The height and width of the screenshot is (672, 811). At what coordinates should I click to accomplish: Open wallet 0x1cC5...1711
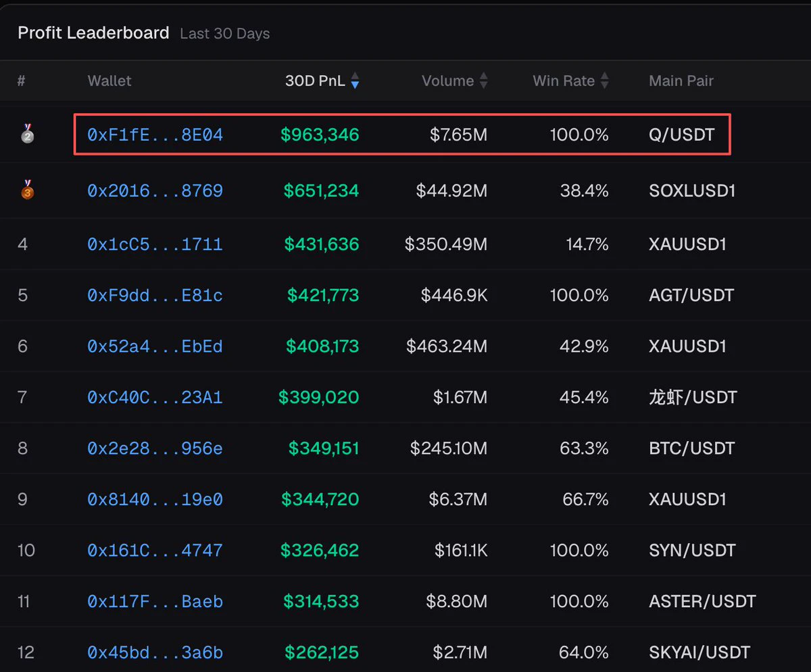click(155, 244)
